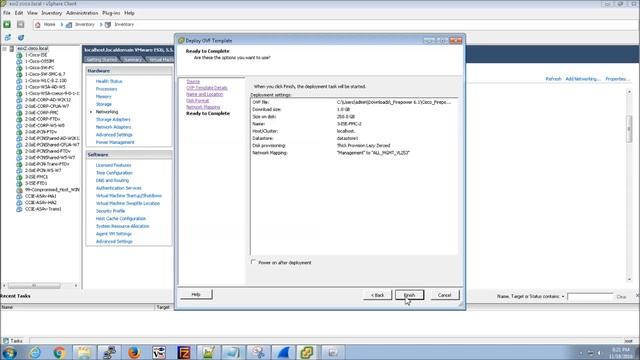
Task: Open Network Adapters under Hardware
Action: click(x=113, y=127)
